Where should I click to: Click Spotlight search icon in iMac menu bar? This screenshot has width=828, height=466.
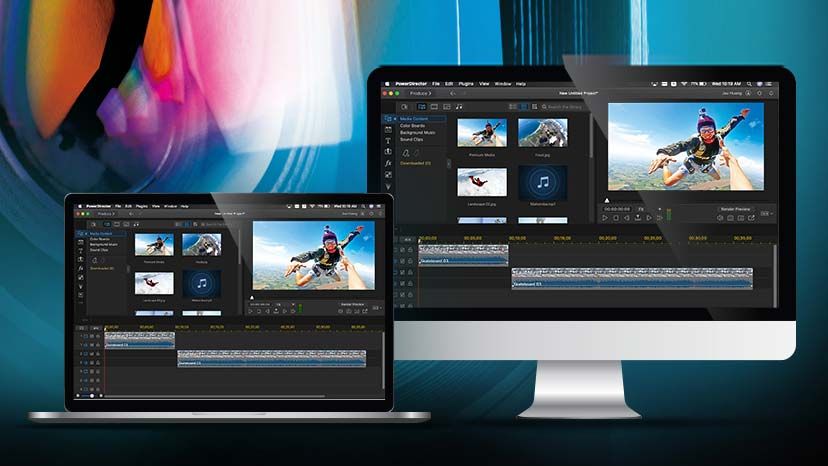click(749, 84)
